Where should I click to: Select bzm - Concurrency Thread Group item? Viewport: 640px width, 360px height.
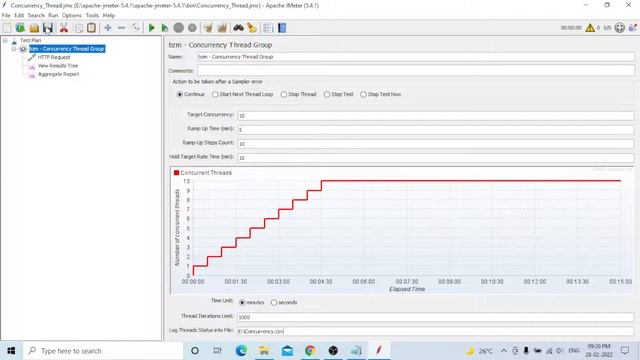point(67,49)
